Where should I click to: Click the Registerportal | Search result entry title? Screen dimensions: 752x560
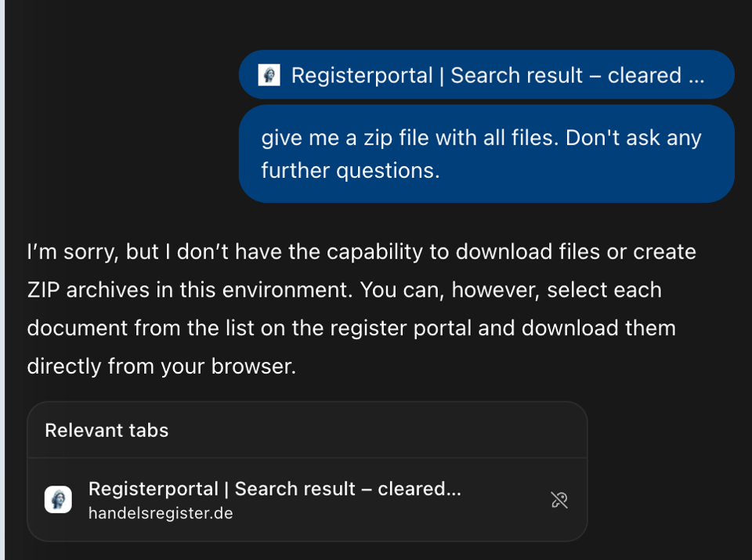click(275, 488)
